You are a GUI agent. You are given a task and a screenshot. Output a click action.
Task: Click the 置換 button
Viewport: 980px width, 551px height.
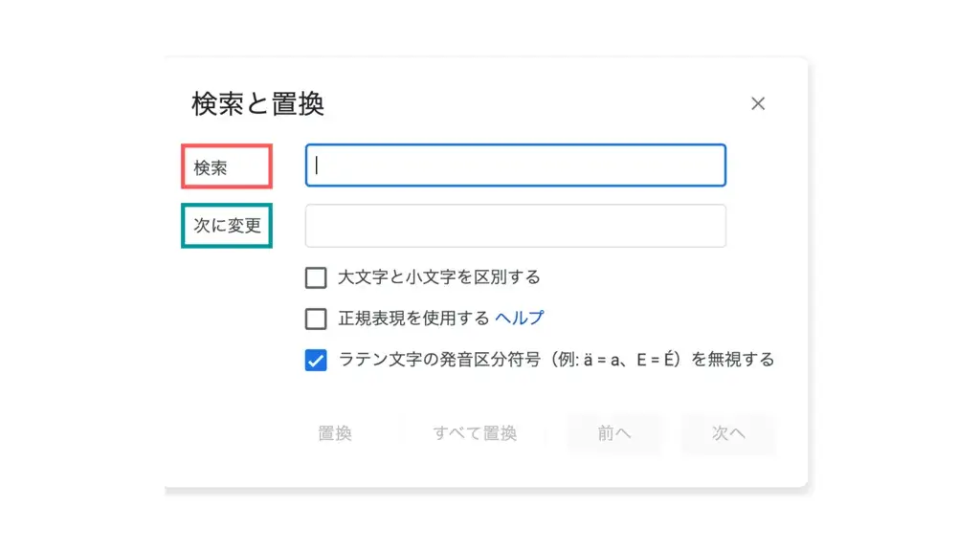tap(335, 433)
